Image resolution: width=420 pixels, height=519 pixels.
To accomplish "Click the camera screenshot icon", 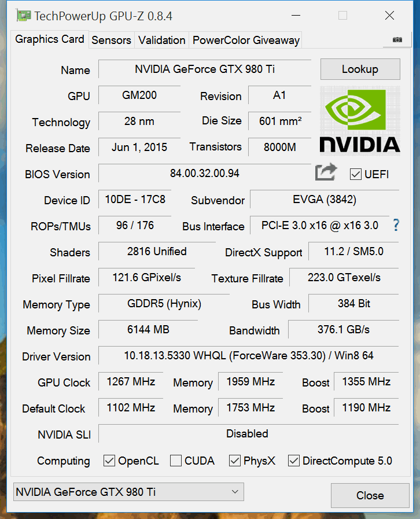I will 397,39.
